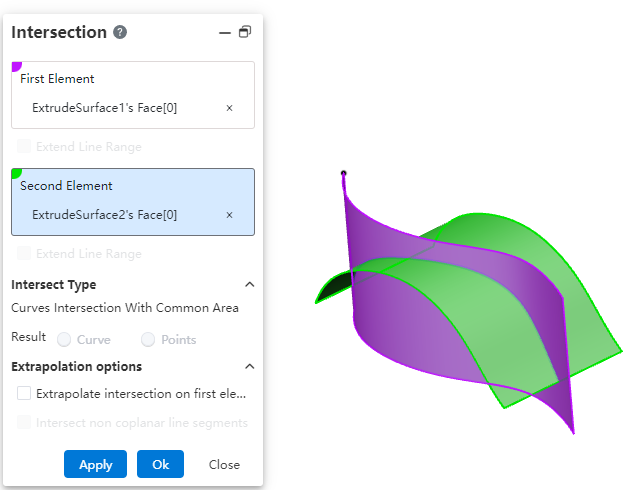This screenshot has width=630, height=490.
Task: Click the black vertex point on purple surface
Action: point(343,174)
